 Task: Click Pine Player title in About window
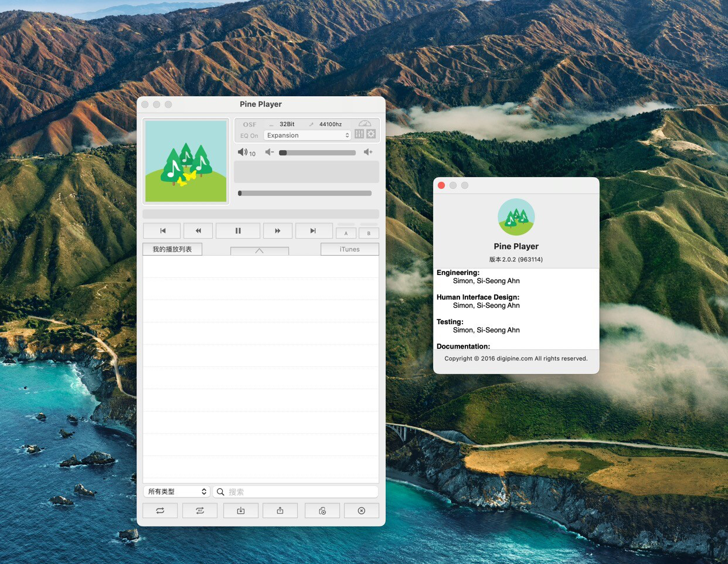pyautogui.click(x=516, y=246)
